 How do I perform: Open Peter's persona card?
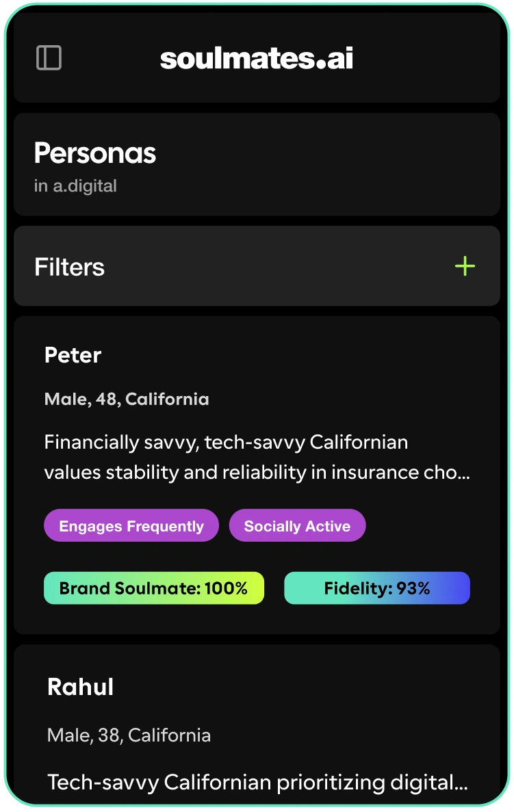[257, 472]
